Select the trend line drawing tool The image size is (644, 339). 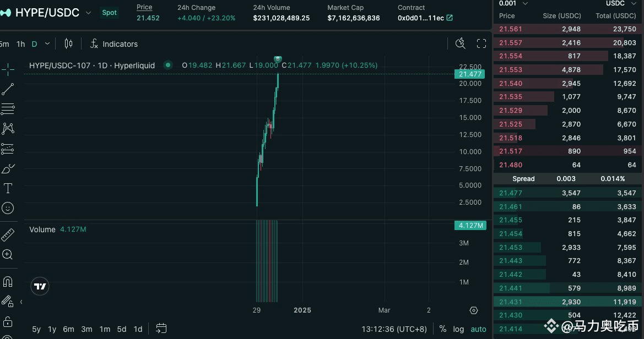8,89
